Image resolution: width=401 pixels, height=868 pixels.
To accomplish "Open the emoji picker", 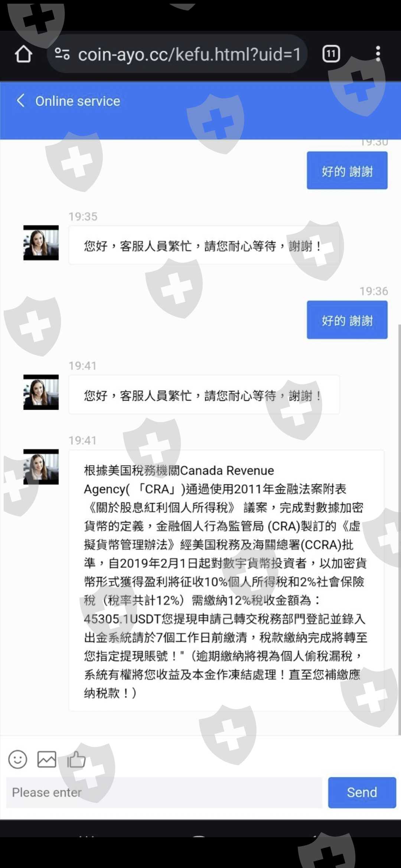I will [18, 759].
